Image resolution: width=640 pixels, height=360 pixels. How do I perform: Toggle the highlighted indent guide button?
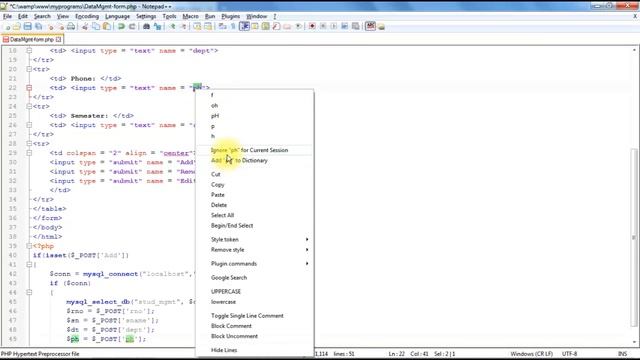pyautogui.click(x=244, y=27)
